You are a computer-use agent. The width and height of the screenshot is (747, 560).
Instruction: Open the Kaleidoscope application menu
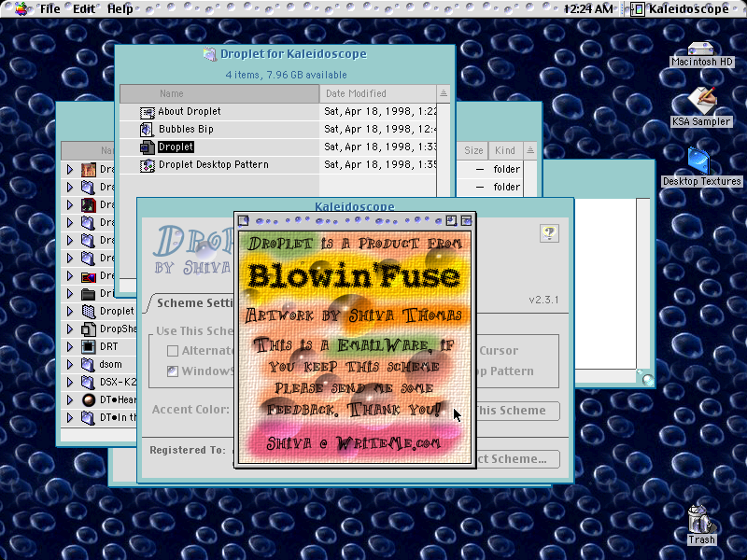681,8
